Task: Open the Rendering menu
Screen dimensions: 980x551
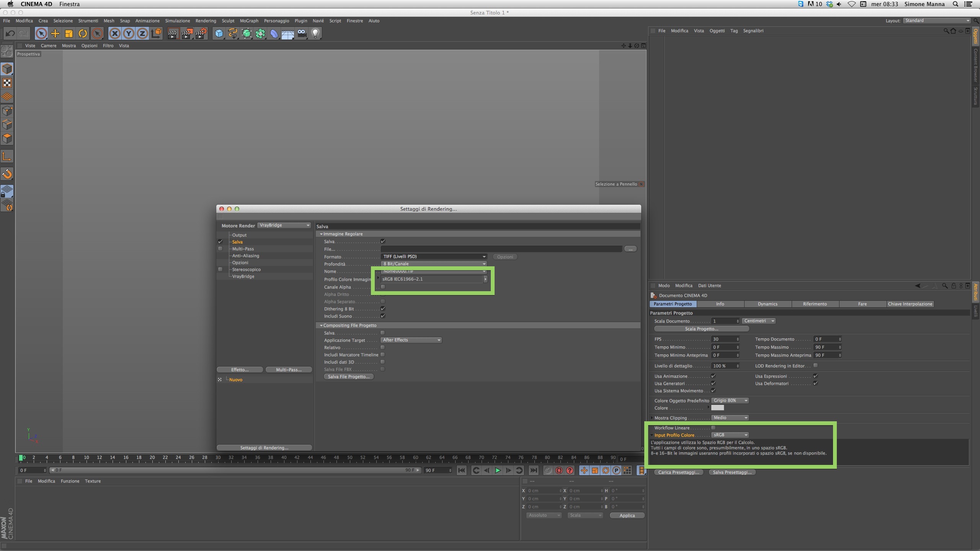Action: (206, 21)
